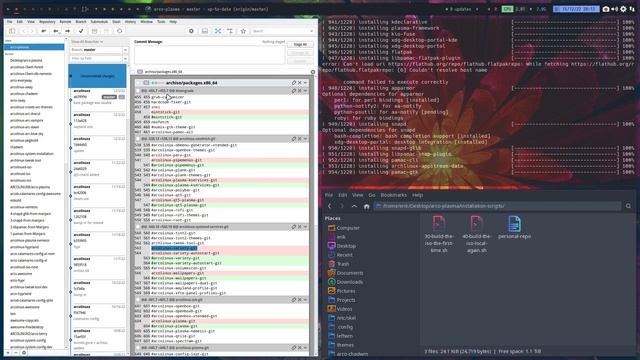Click the sidebar toggle icon in Gitahead toolbar
The image size is (640, 360).
tap(12, 31)
